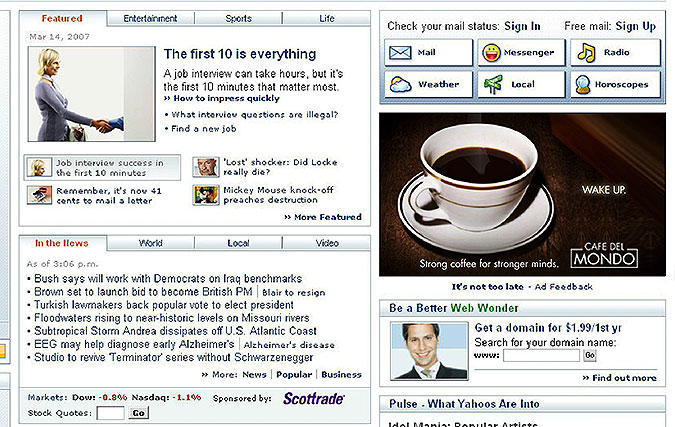Open the 'Find a new job' link
This screenshot has width=675, height=427.
click(x=204, y=129)
